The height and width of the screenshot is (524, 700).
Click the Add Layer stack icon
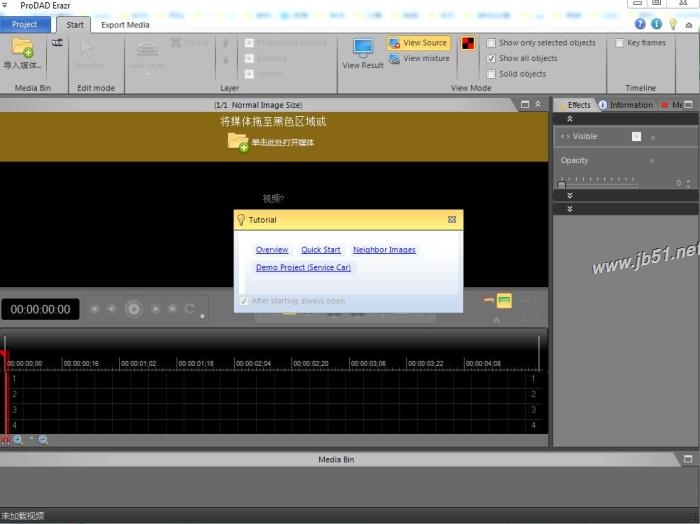coord(147,49)
